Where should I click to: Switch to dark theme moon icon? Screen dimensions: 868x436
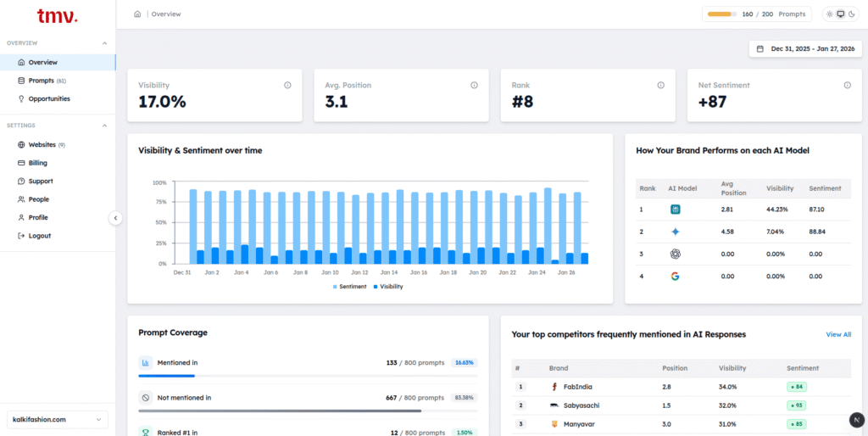click(x=851, y=14)
